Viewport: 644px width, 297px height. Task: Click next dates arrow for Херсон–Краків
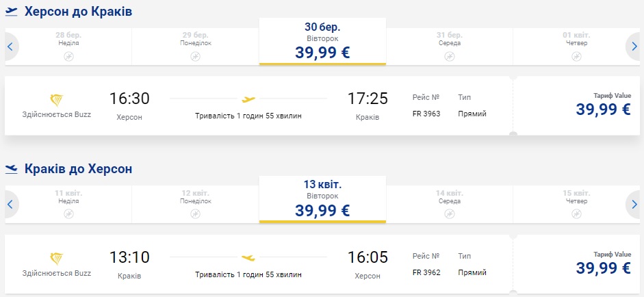[x=634, y=47]
